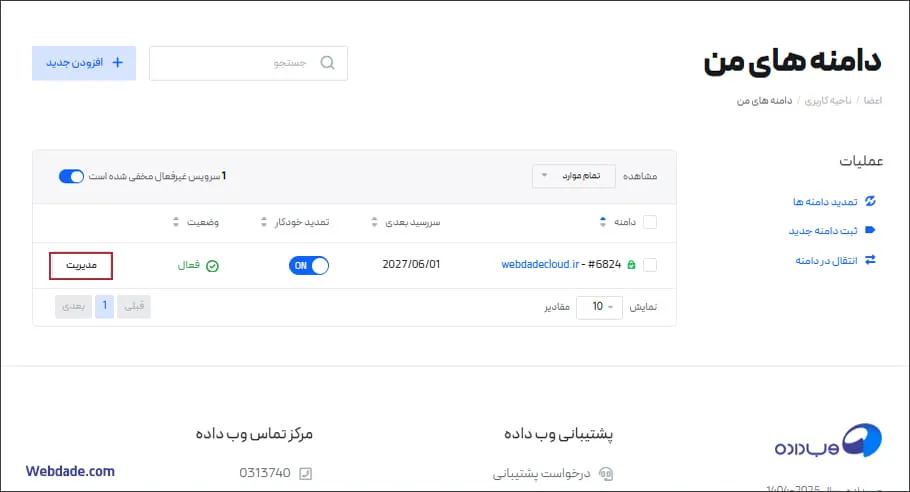Go to قبلی previous page button
The width and height of the screenshot is (910, 492).
point(134,306)
